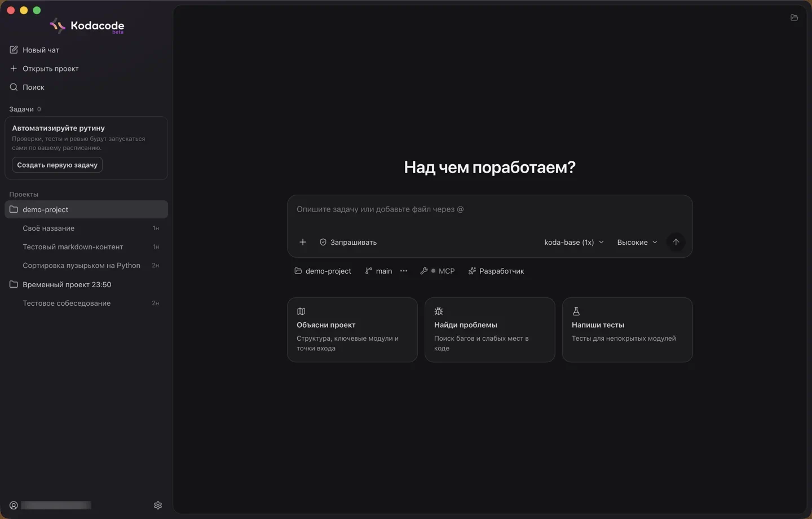Open the Высокие effort dropdown
Viewport: 812px width, 519px height.
[637, 242]
